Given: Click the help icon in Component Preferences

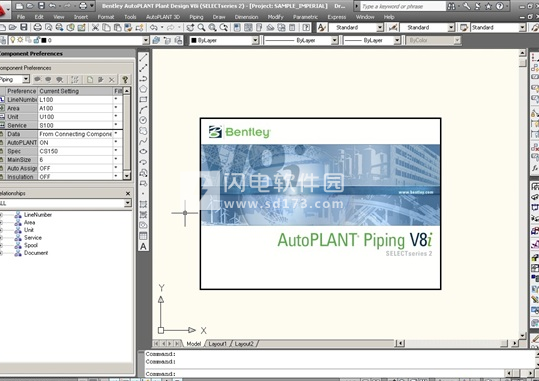Looking at the screenshot, I should (125, 79).
